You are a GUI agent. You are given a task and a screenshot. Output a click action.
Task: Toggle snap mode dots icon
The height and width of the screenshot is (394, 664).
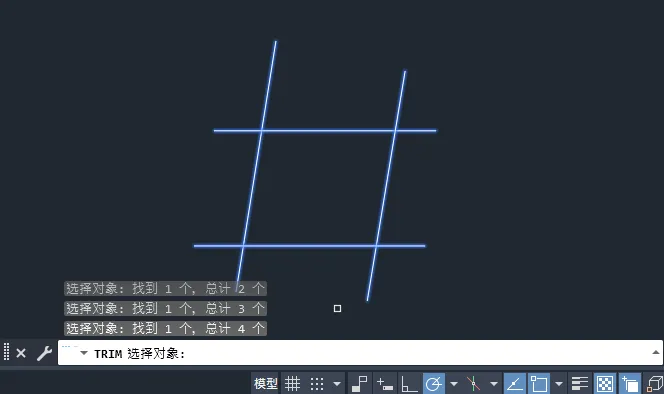(317, 384)
